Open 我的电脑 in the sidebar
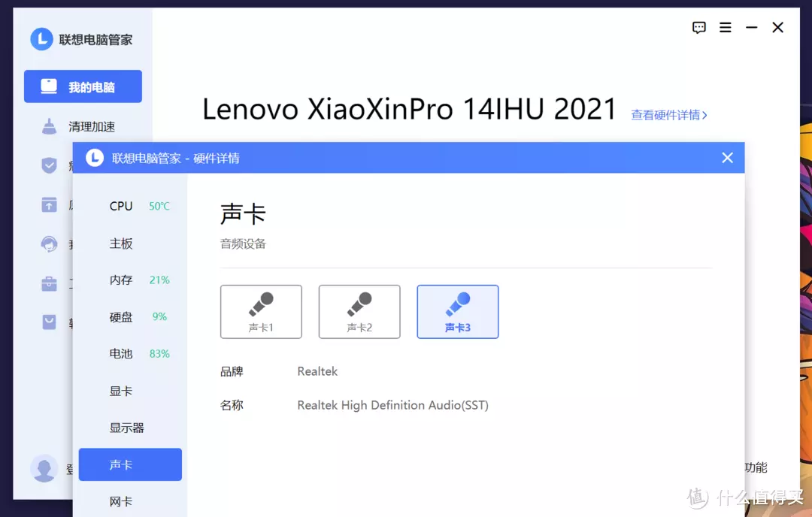Screen dimensions: 812x517 (83, 86)
